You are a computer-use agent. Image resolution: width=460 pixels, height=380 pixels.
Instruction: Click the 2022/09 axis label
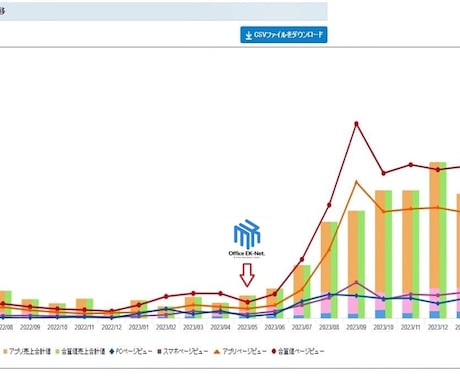[30, 327]
